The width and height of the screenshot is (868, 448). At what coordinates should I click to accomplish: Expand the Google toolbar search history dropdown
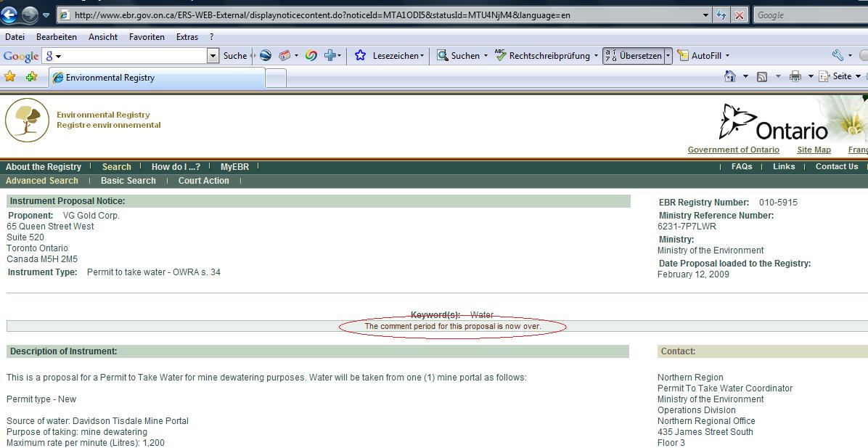(x=213, y=55)
